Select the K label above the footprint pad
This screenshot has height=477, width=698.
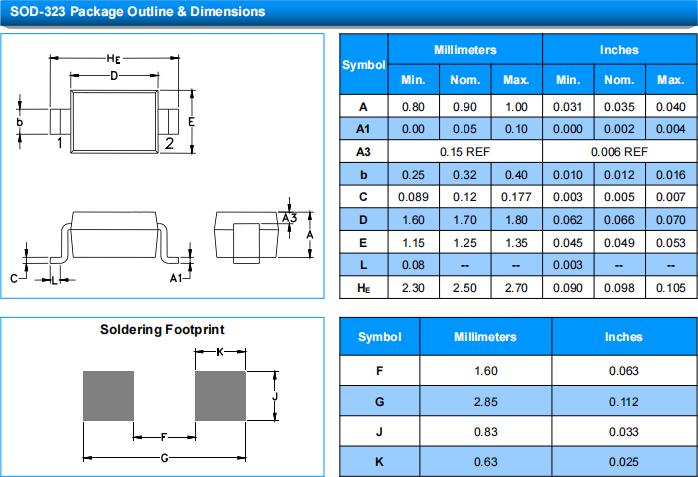pyautogui.click(x=220, y=352)
